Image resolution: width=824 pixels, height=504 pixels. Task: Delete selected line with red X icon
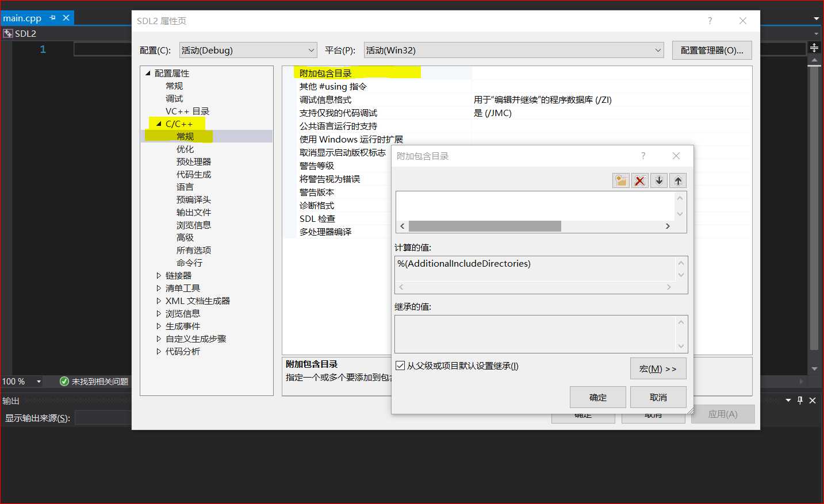click(x=640, y=180)
